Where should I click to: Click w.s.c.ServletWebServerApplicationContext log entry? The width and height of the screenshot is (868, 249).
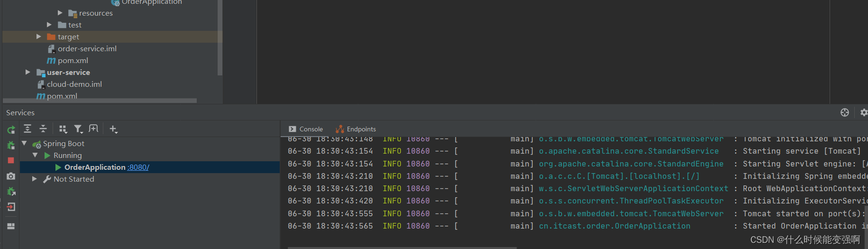point(633,188)
